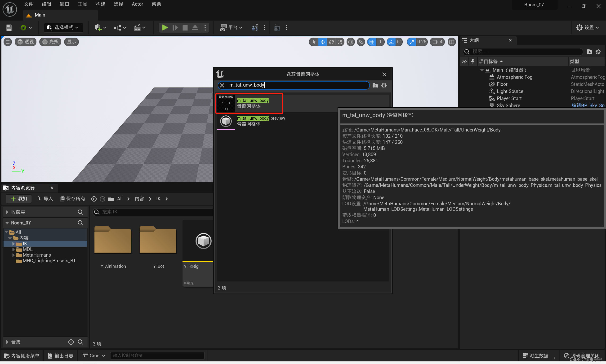The height and width of the screenshot is (364, 606).
Task: Toggle rotation angle snapping
Action: 392,42
